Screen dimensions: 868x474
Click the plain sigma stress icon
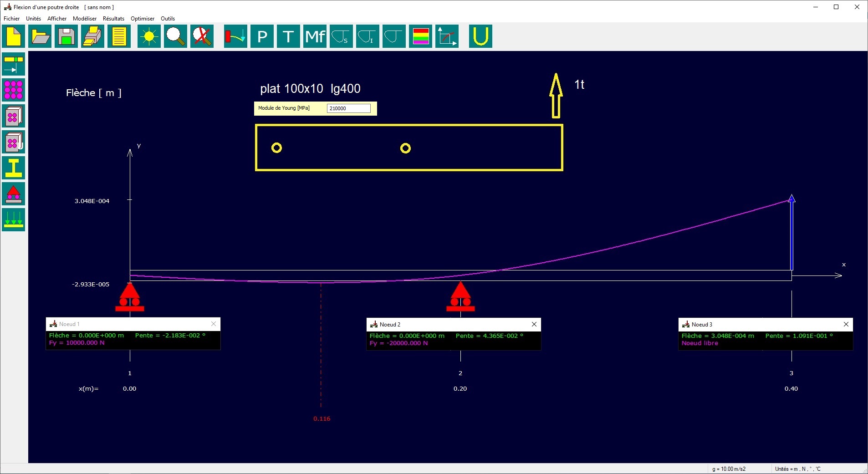(394, 36)
